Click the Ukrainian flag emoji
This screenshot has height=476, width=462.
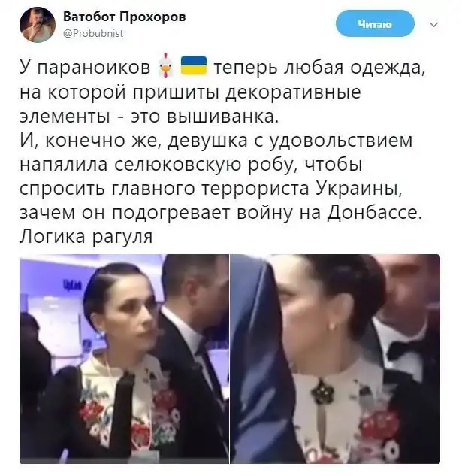point(194,65)
